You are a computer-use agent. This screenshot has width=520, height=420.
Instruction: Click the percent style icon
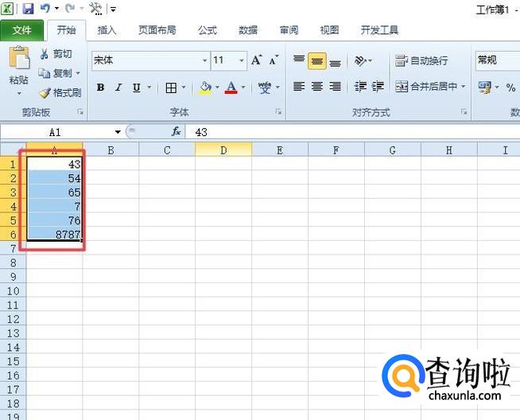(x=510, y=87)
